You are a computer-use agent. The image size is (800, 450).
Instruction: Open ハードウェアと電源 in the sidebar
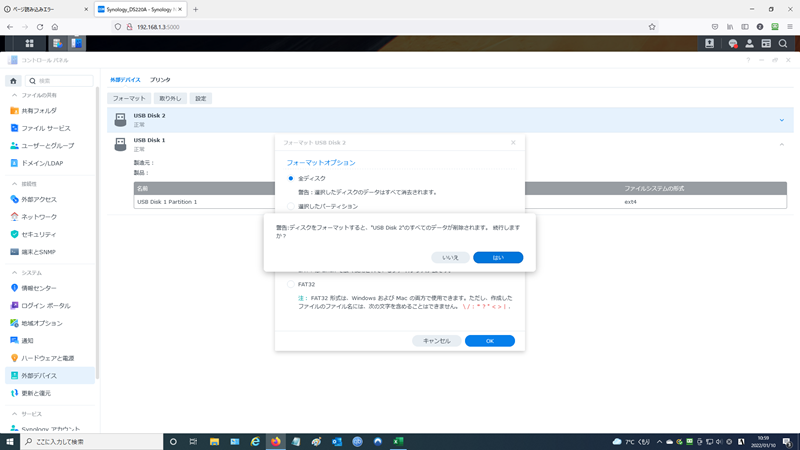tap(50, 358)
